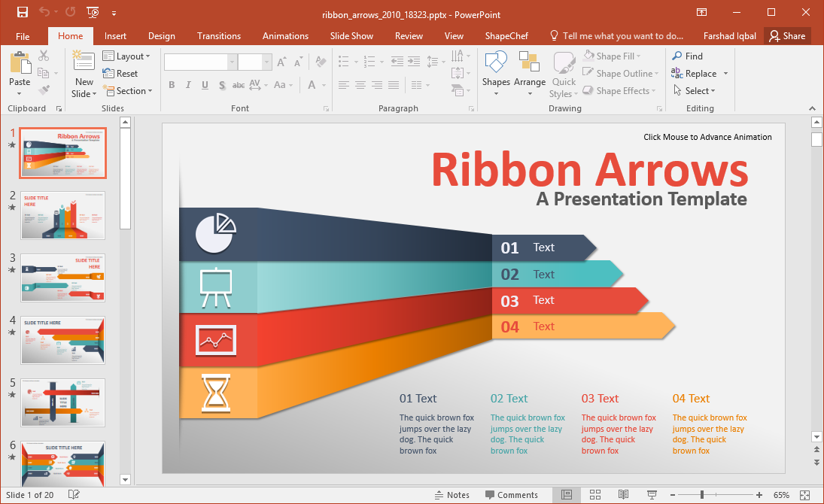Click the Save icon in title bar
The image size is (824, 504).
tap(22, 12)
